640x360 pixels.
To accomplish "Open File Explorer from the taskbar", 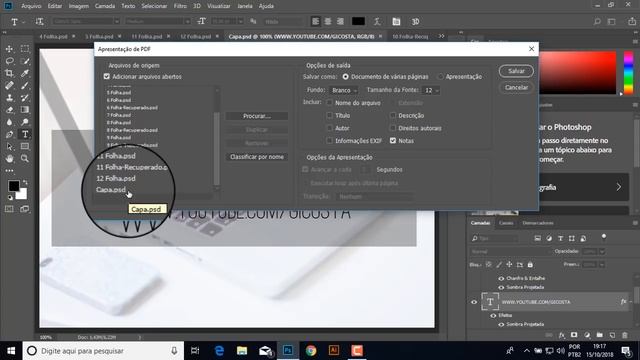I will pyautogui.click(x=242, y=351).
